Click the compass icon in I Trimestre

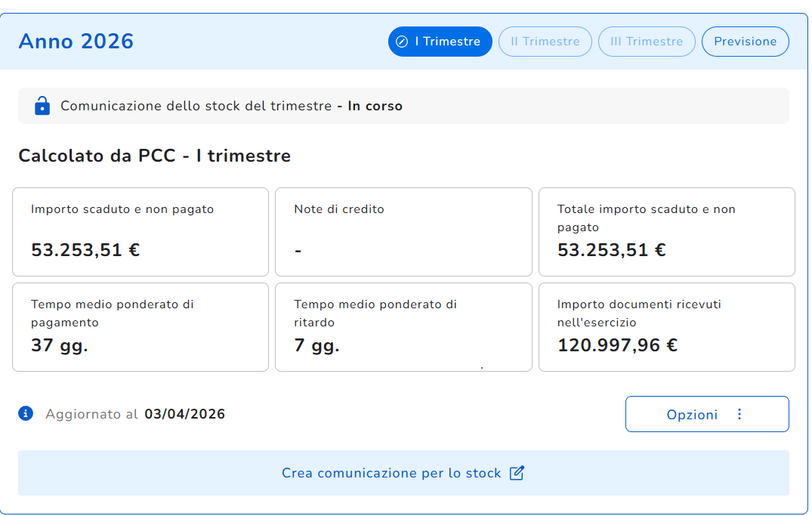(402, 42)
